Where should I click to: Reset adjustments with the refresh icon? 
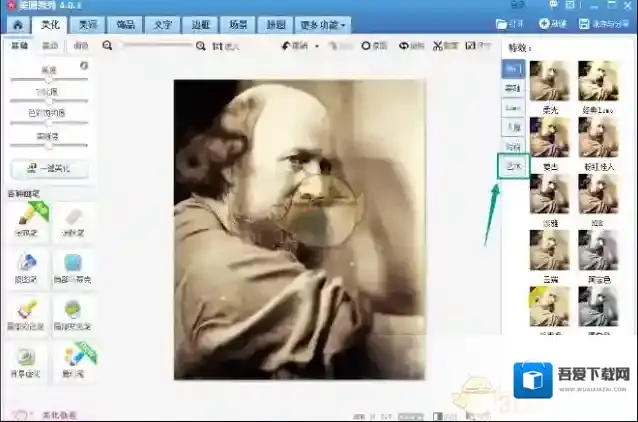84,66
